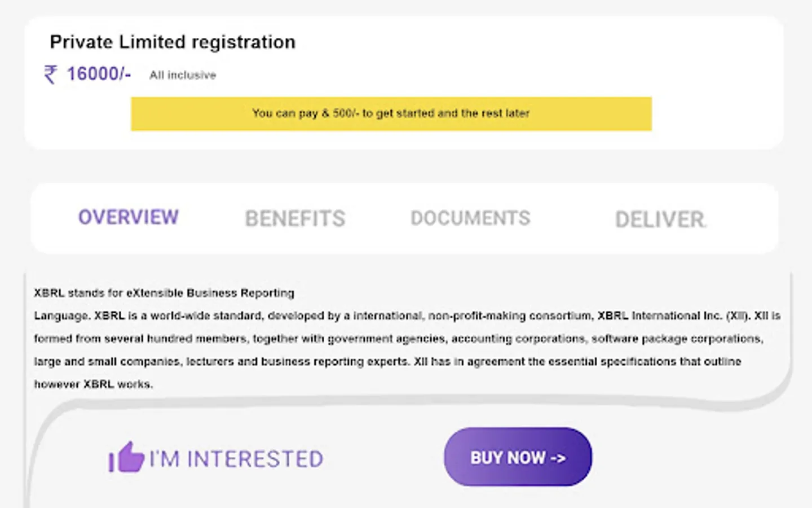
Task: Click the arrow inside BUY NOW button
Action: [558, 458]
